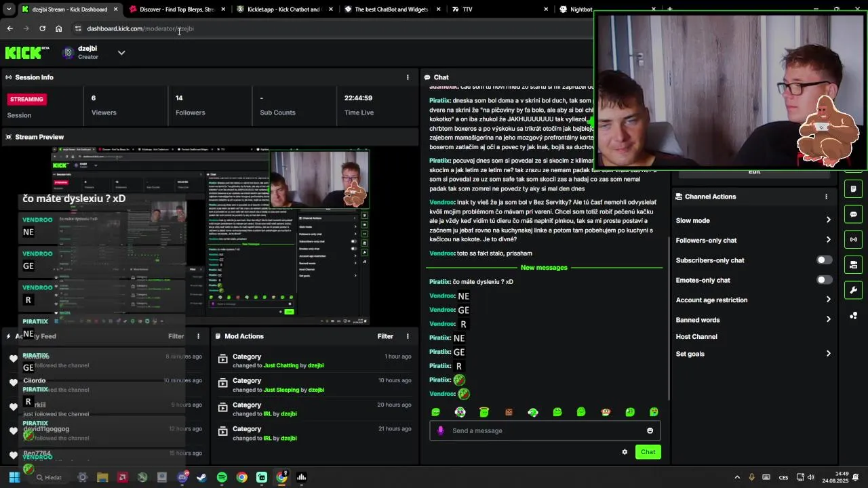Go back in browser history
The height and width of the screenshot is (488, 868).
9,28
